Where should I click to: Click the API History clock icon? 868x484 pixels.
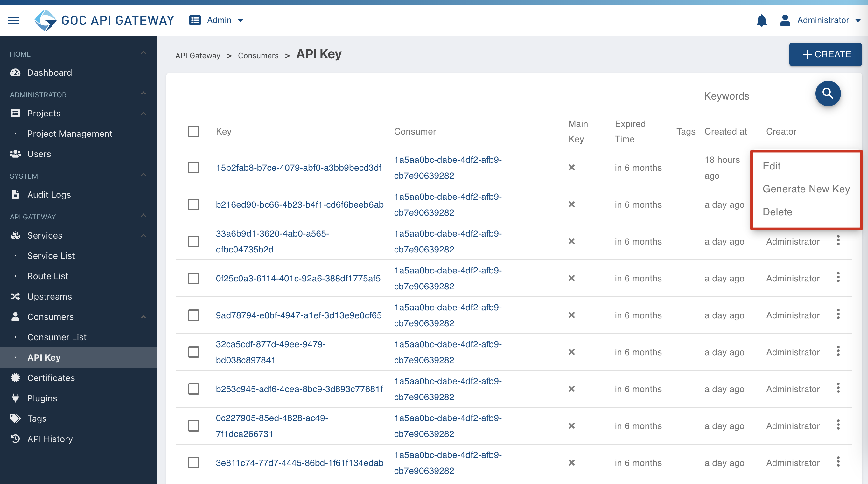coord(16,439)
